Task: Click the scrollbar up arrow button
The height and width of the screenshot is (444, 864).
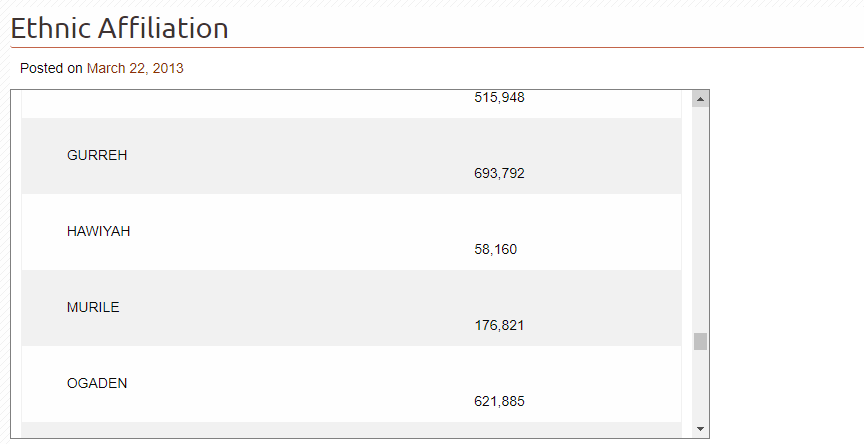Action: tap(700, 99)
